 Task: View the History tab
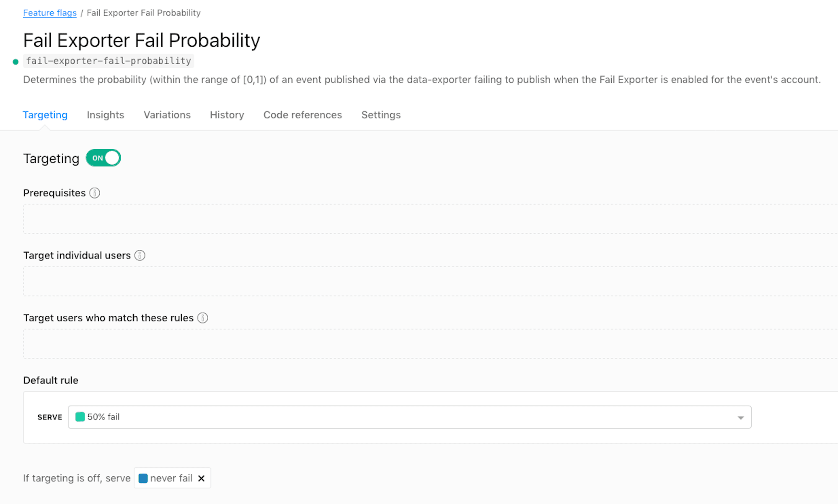point(227,115)
